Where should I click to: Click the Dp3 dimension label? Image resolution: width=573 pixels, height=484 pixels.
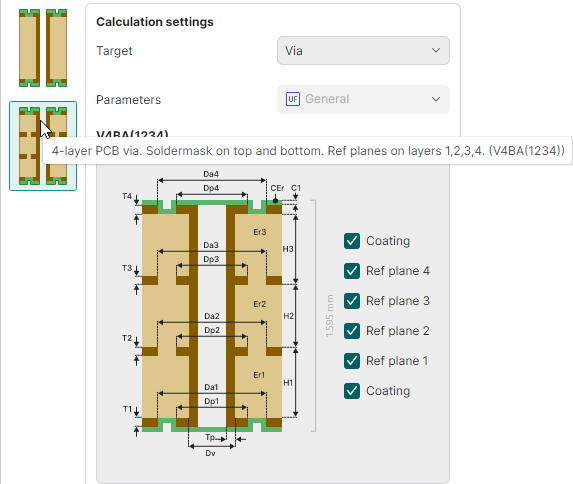[x=211, y=259]
